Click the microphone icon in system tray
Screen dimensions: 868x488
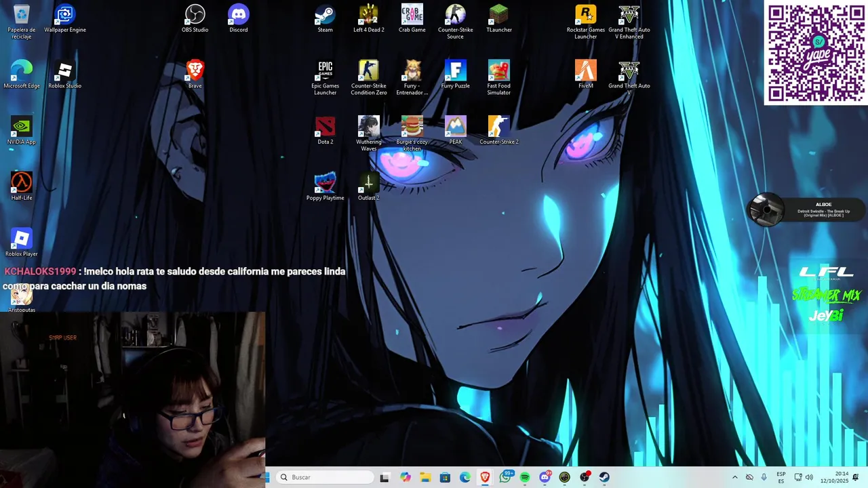(x=764, y=477)
